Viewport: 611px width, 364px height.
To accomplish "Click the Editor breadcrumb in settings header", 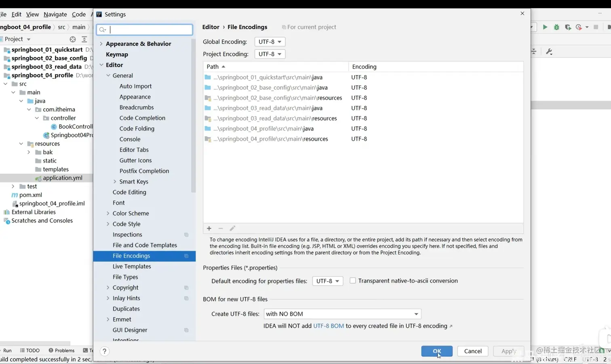I will click(x=211, y=27).
